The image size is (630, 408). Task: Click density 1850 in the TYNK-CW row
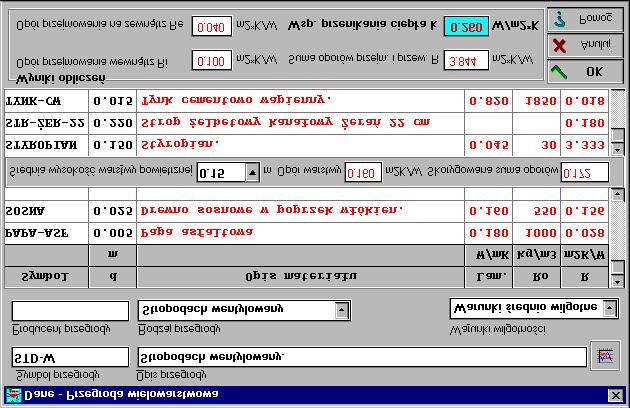537,101
